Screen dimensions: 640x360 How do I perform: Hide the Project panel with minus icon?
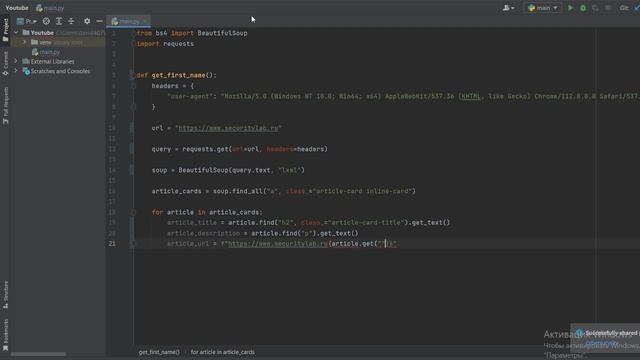click(x=99, y=21)
